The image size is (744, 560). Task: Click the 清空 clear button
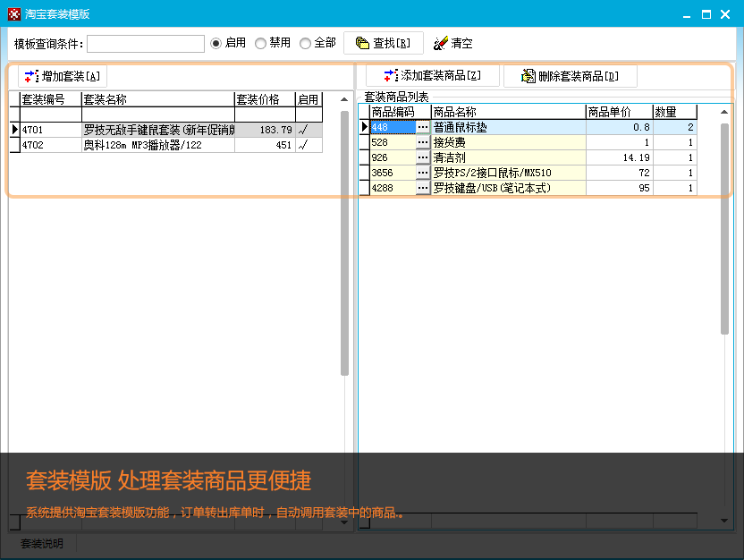click(452, 43)
